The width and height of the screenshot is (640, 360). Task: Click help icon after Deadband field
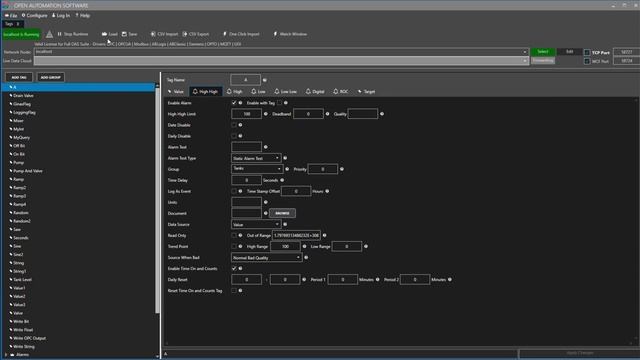click(327, 114)
